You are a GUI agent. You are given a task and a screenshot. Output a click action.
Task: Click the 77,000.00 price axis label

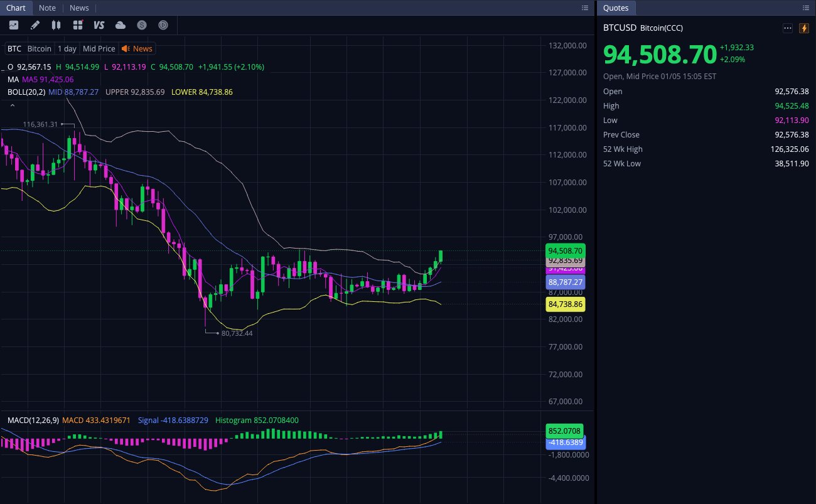tap(566, 346)
